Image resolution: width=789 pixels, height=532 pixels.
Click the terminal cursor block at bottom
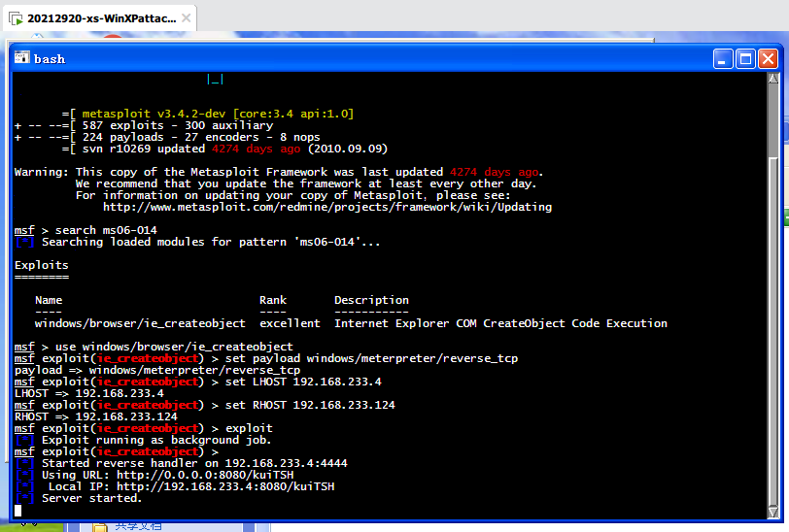click(18, 511)
